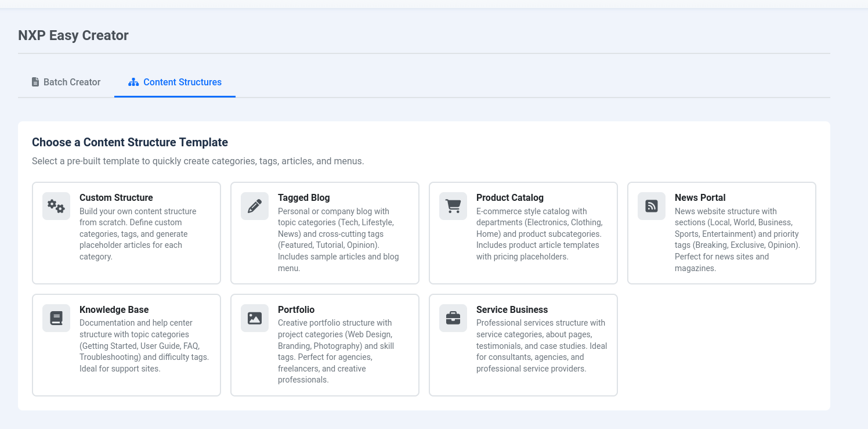The width and height of the screenshot is (868, 429).
Task: Click the gears icon on Custom Structure
Action: point(56,206)
